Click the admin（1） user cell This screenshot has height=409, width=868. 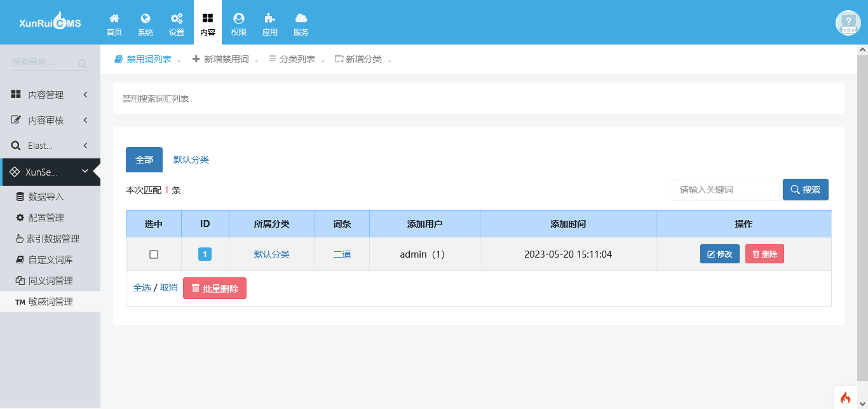click(424, 254)
